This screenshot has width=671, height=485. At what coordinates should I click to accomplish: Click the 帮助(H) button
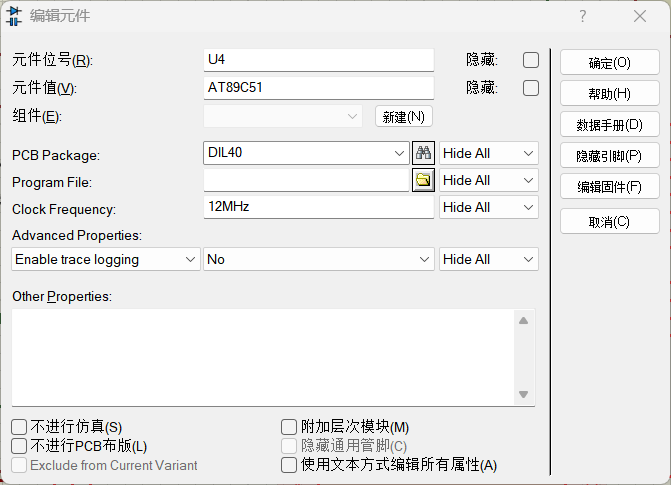click(x=610, y=93)
